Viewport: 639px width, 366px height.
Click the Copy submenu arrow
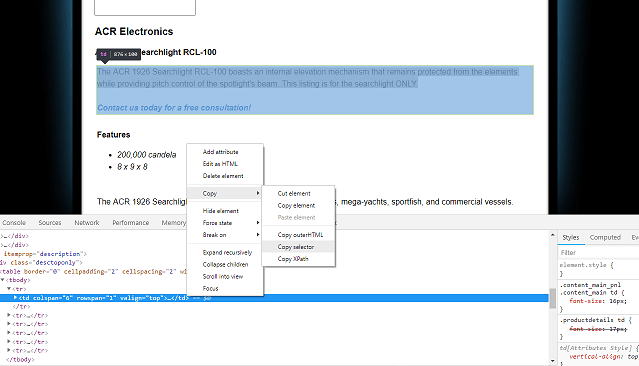pos(258,193)
